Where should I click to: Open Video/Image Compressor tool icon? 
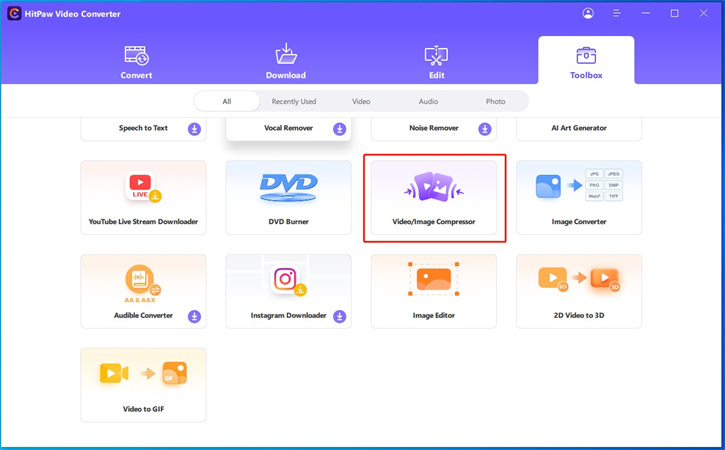tap(434, 186)
